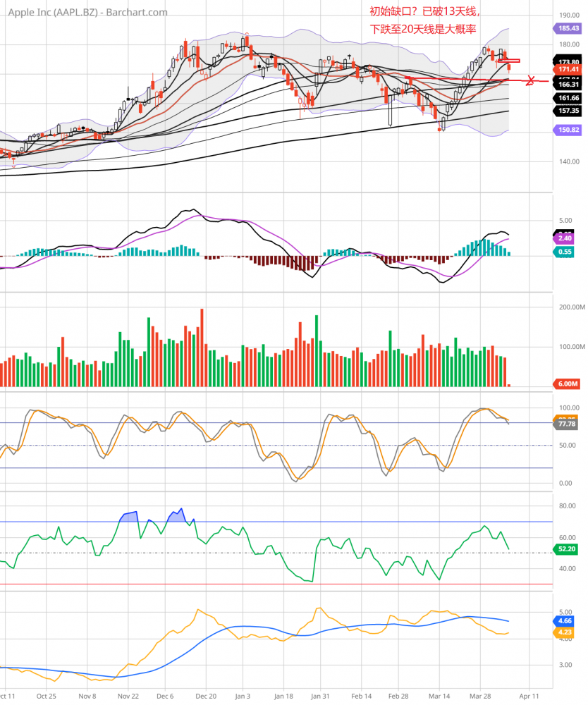
Task: Select the red 6.00M volume label
Action: [567, 384]
